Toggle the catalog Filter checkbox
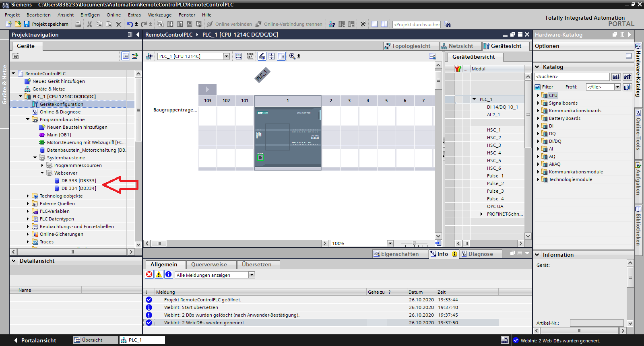The width and height of the screenshot is (644, 346). 538,87
